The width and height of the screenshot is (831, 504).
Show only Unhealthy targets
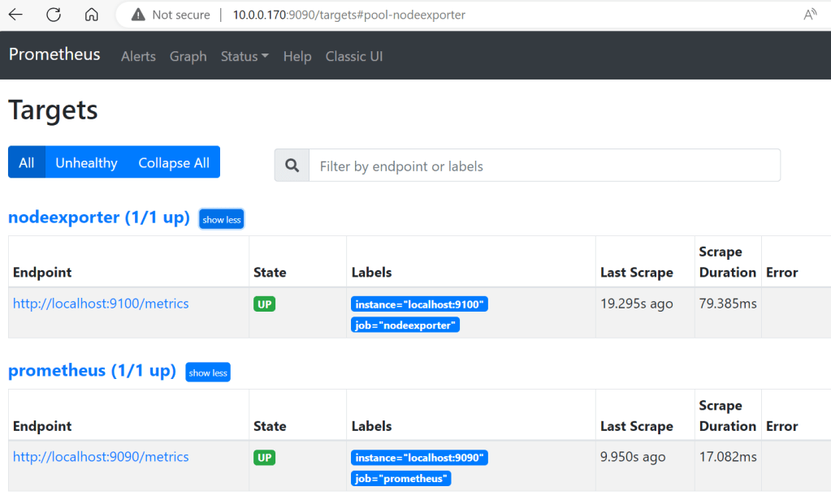pos(86,162)
